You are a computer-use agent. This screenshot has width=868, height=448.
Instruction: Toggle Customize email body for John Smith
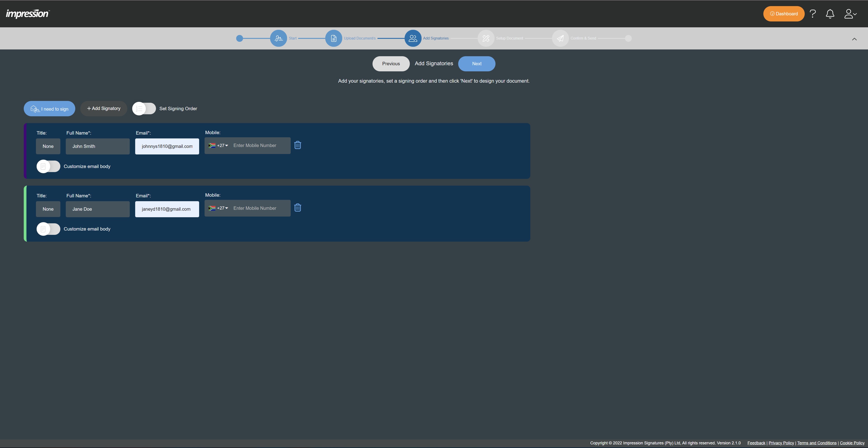pyautogui.click(x=49, y=166)
